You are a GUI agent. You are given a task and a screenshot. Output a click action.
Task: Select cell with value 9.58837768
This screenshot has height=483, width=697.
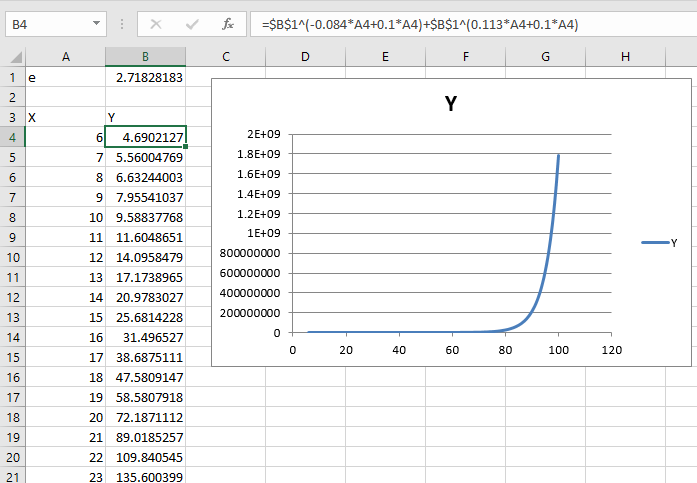click(x=145, y=217)
